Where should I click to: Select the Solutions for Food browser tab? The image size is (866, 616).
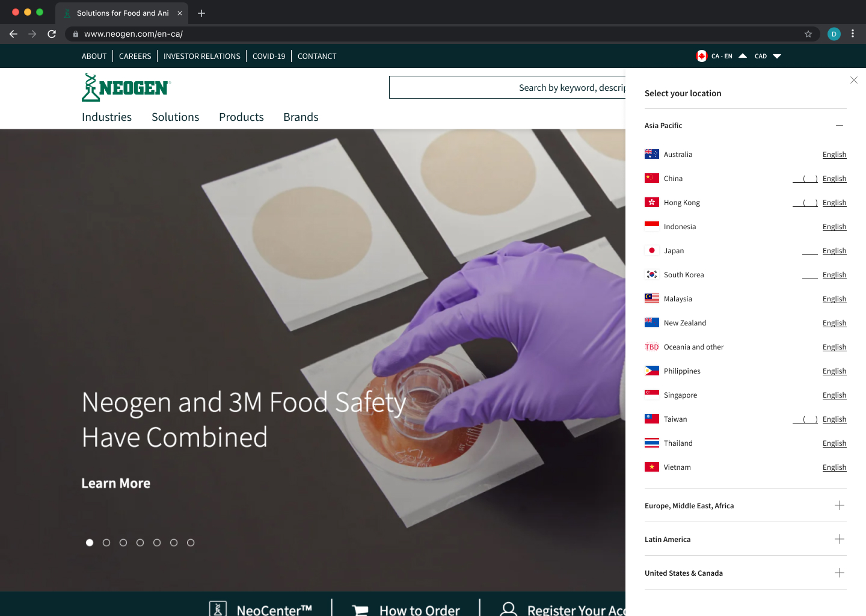click(122, 13)
